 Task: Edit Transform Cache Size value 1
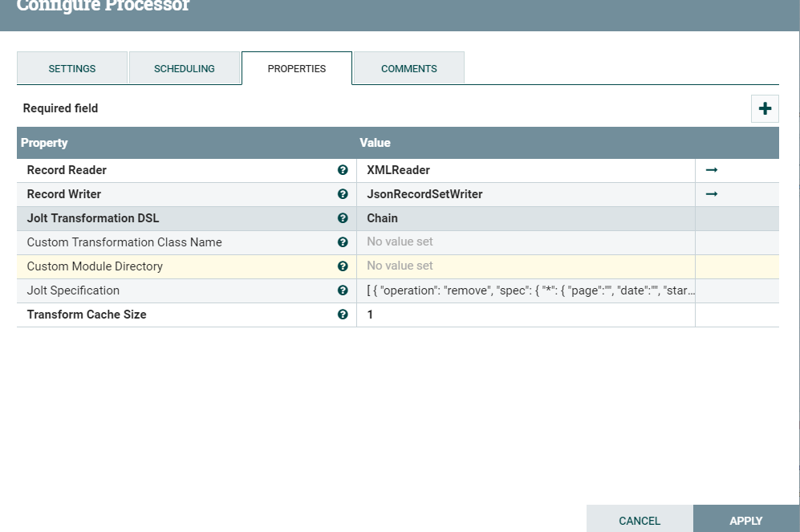(x=526, y=315)
